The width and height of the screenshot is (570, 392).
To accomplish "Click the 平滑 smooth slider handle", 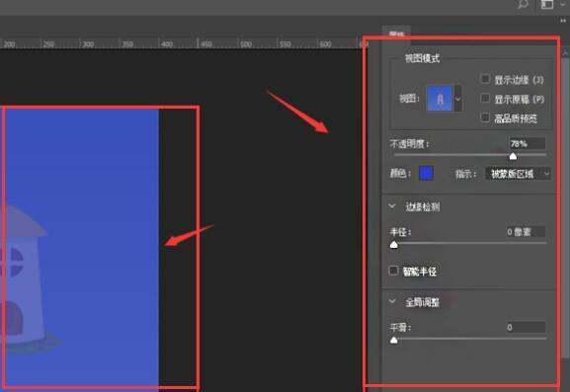I will (x=394, y=340).
